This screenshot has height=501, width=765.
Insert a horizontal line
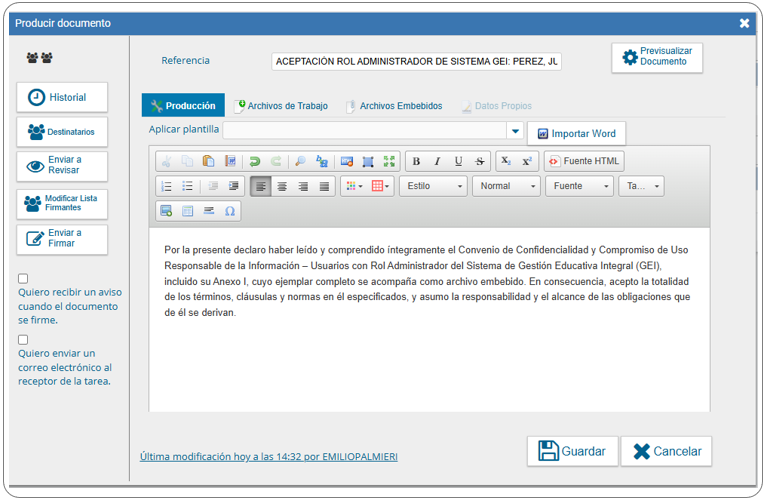click(x=209, y=211)
